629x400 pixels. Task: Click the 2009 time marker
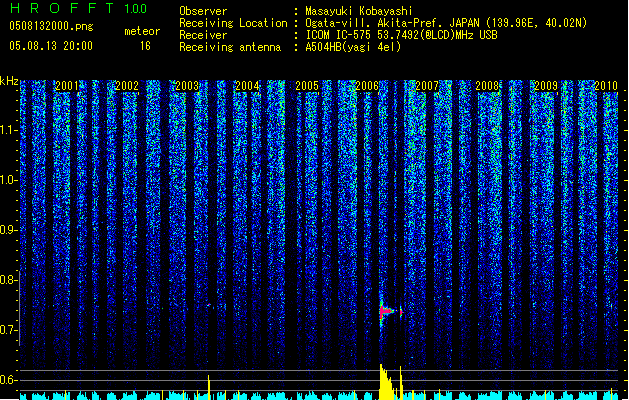pyautogui.click(x=546, y=86)
